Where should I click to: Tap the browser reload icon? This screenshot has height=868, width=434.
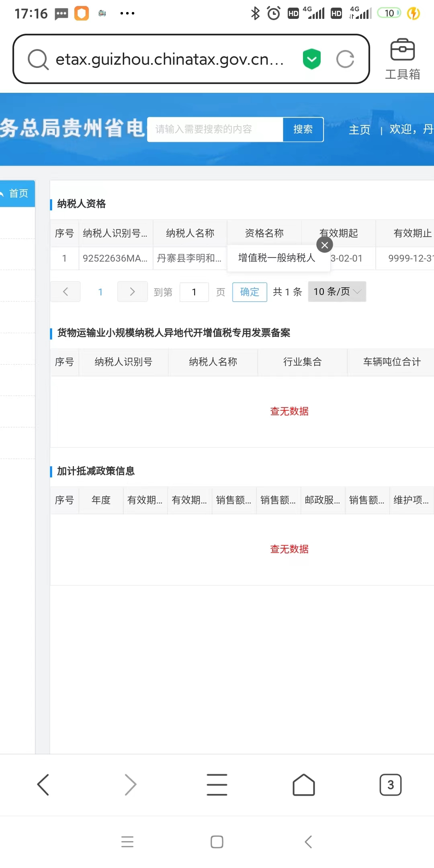[x=345, y=59]
